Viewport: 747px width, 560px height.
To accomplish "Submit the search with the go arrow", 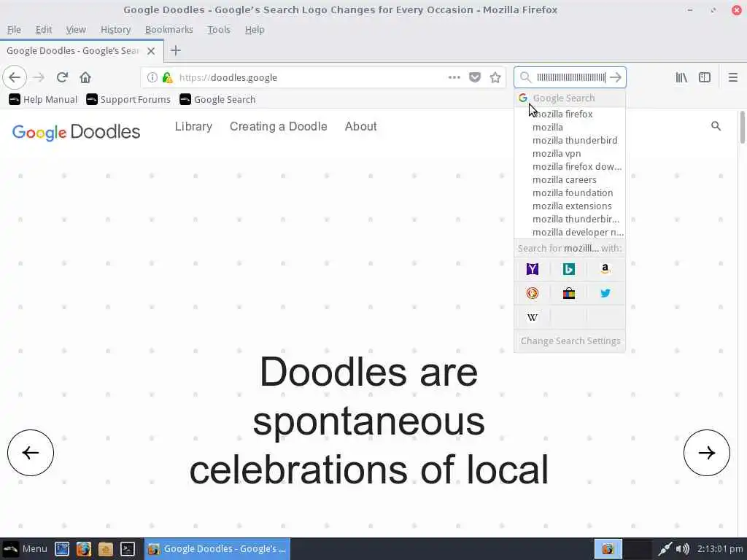I will click(616, 77).
